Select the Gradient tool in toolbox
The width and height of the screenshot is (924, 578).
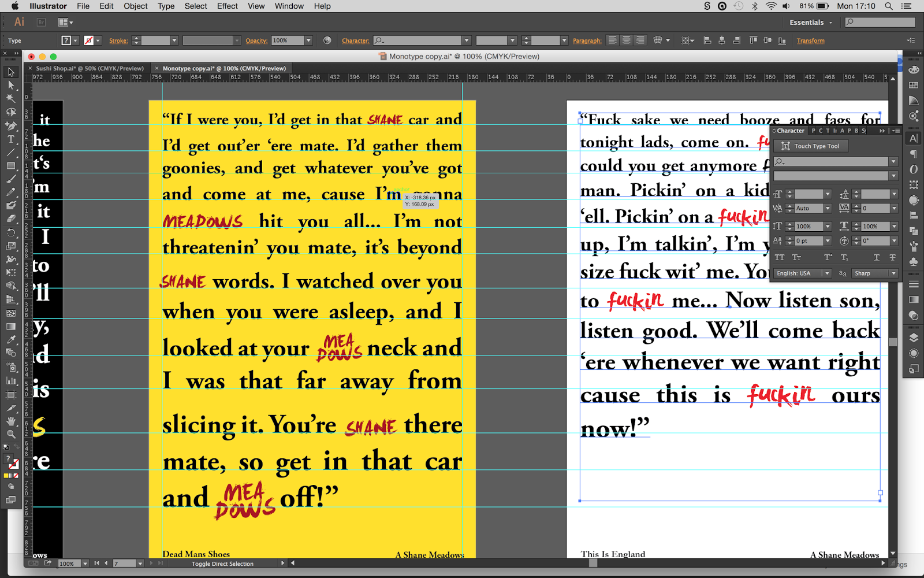[11, 327]
